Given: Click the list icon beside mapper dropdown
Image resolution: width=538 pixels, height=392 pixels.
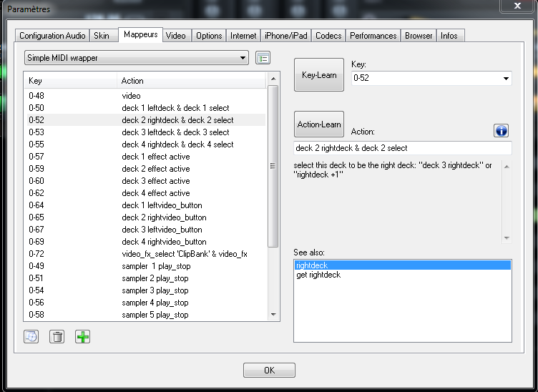Looking at the screenshot, I should coord(263,57).
